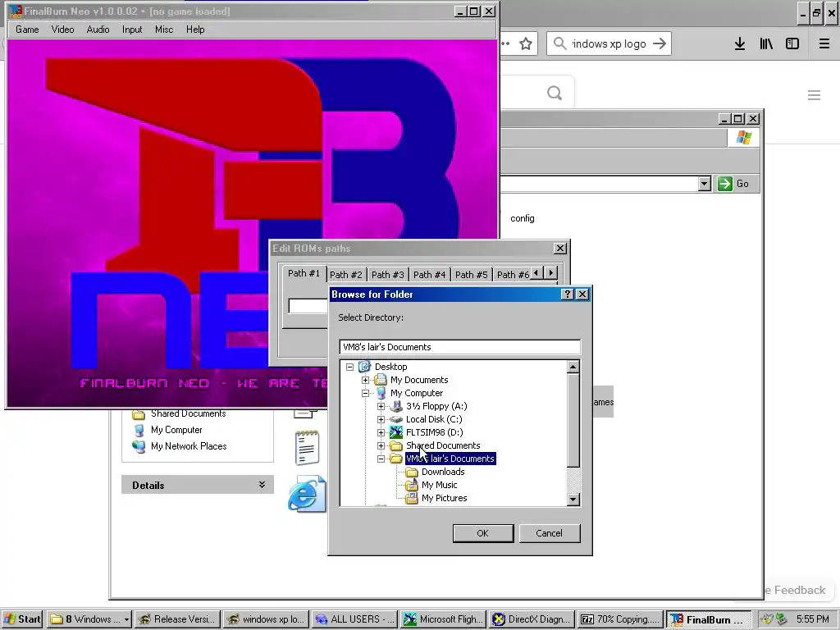This screenshot has width=840, height=630.
Task: Open the Explorer address bar dropdown
Action: (x=705, y=184)
